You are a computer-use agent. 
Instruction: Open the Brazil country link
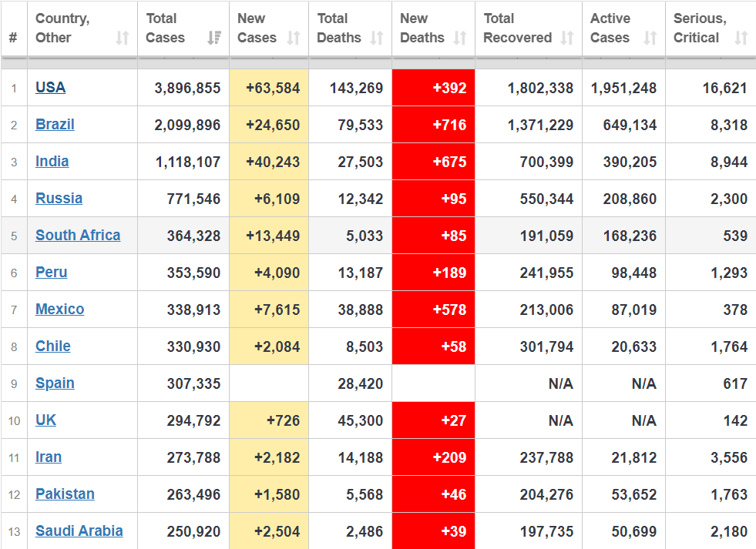55,125
